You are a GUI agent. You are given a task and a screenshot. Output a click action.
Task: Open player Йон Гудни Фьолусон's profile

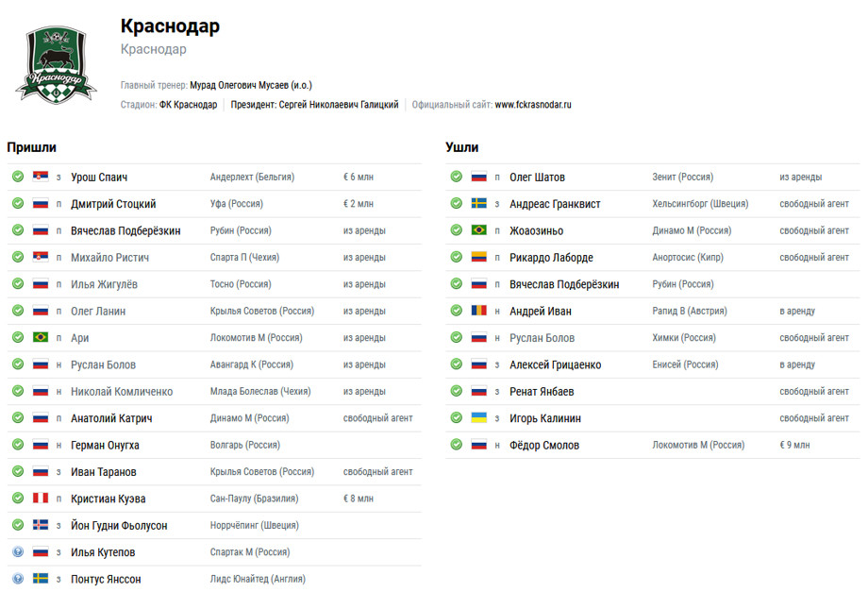click(x=119, y=525)
